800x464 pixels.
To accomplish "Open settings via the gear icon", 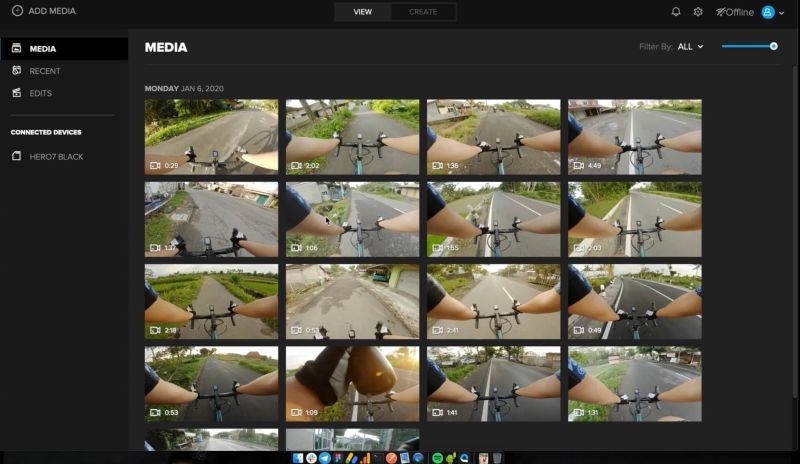I will [x=698, y=11].
